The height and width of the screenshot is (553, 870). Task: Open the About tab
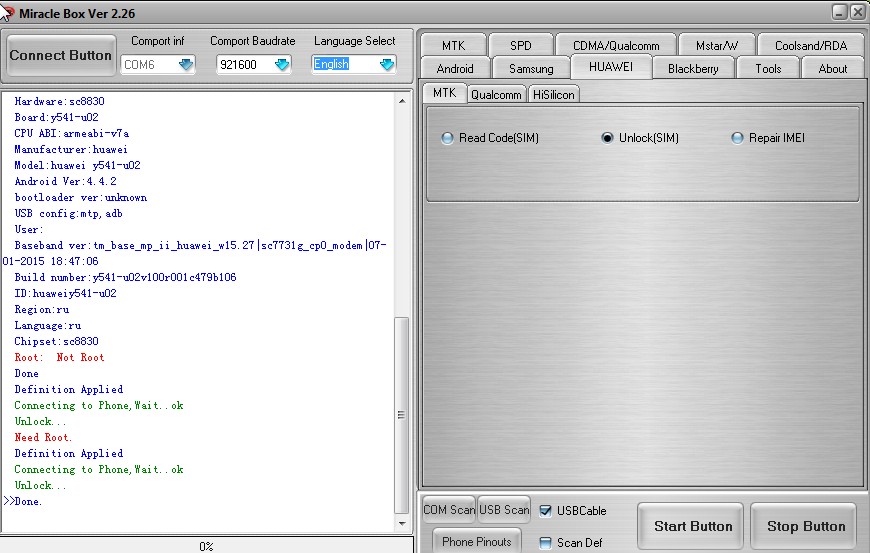pos(832,69)
